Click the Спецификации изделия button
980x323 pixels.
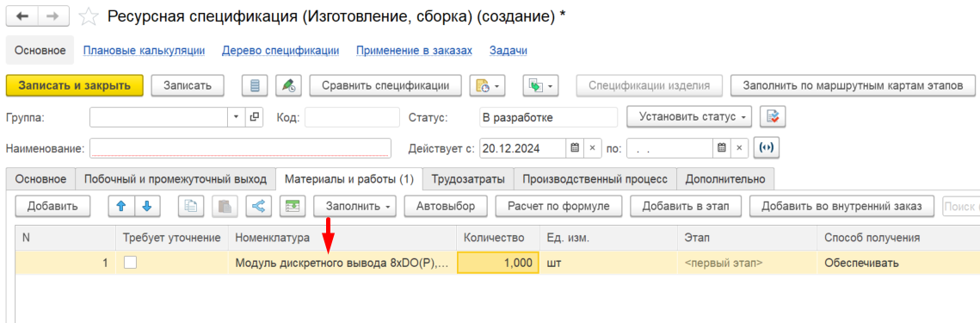coord(650,86)
